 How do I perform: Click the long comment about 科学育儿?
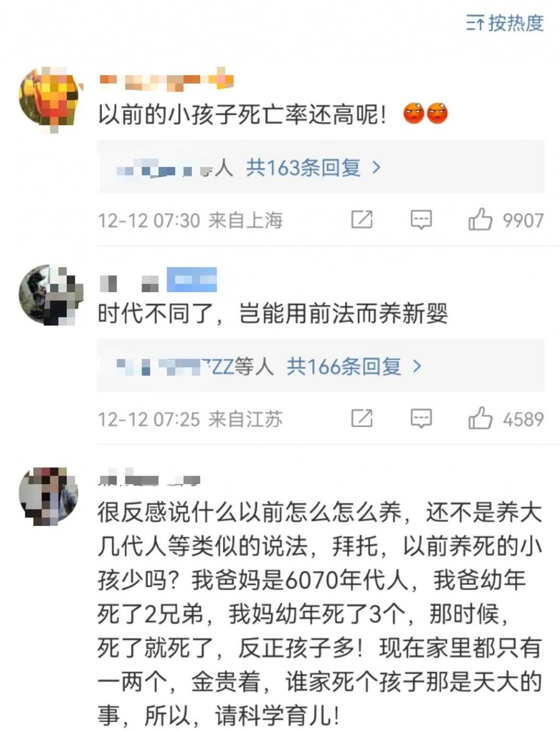click(320, 614)
